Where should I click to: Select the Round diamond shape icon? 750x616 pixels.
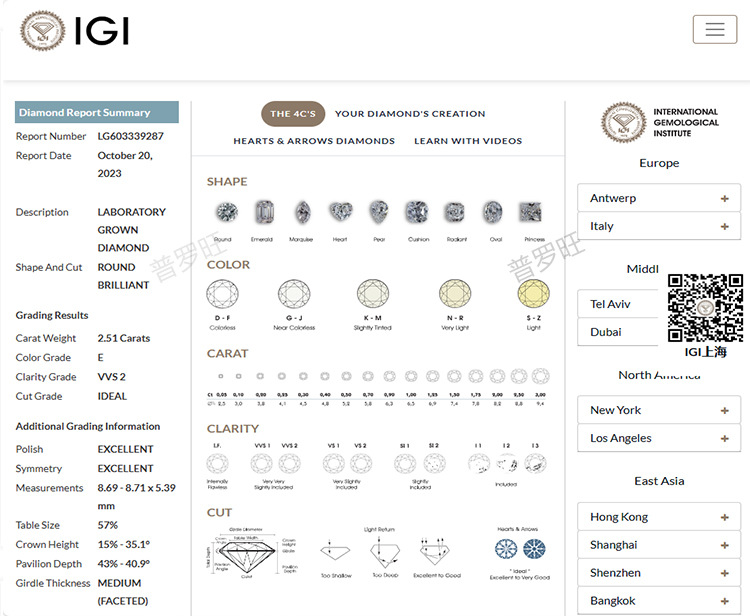coord(227,212)
